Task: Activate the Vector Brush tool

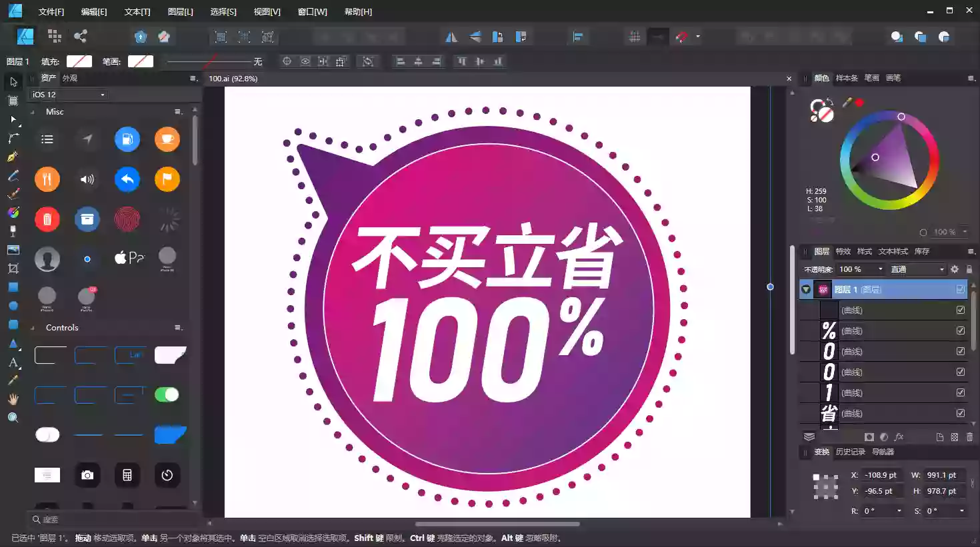Action: click(x=13, y=193)
